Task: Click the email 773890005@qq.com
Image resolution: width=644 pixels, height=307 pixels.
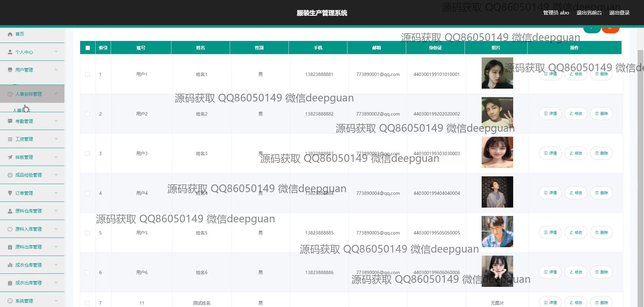Action: pos(378,233)
